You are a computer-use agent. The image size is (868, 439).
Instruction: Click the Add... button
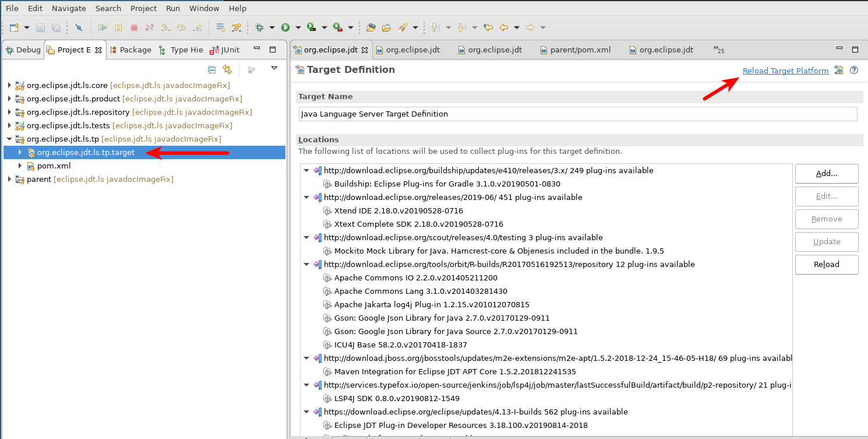click(x=827, y=173)
